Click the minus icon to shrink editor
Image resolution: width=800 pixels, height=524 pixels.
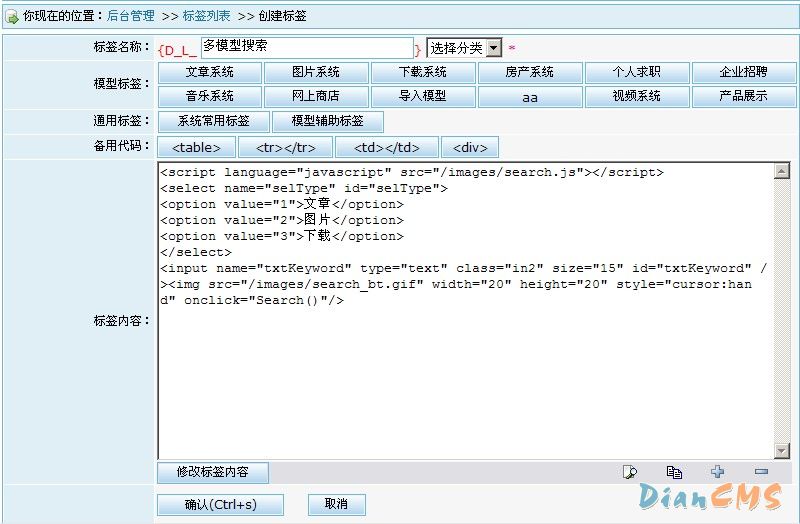pos(761,471)
